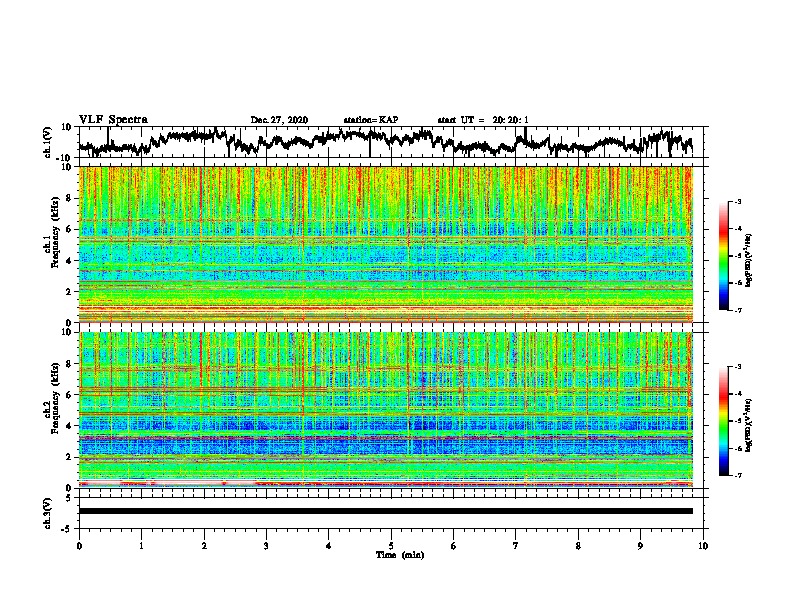The height and width of the screenshot is (612, 792).
Task: Click the ch.1 color bar 'log(PSD)' label
Action: tap(749, 260)
